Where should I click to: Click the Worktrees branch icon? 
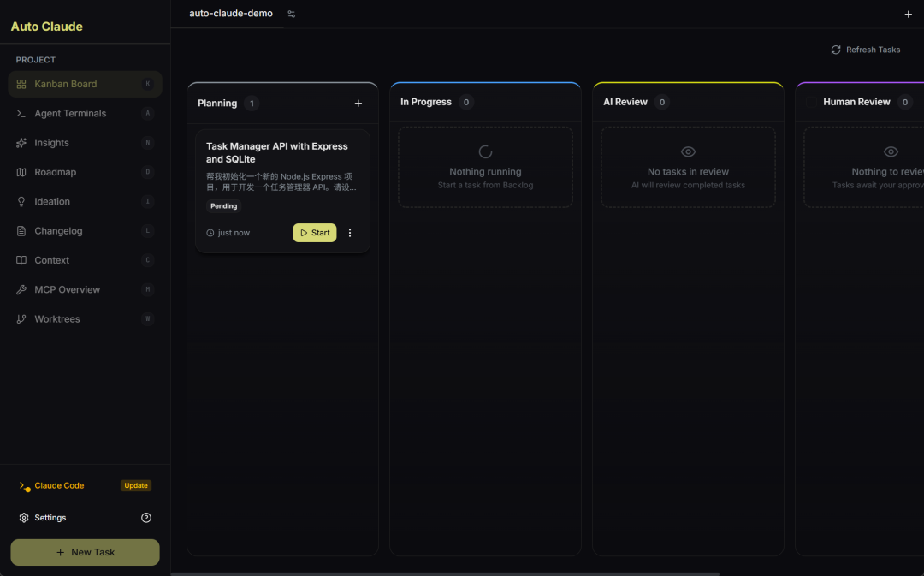21,319
